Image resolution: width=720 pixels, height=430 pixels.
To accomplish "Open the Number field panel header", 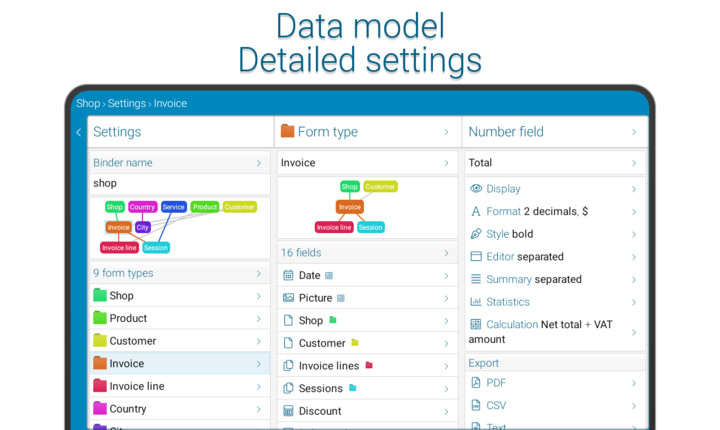I will click(554, 132).
